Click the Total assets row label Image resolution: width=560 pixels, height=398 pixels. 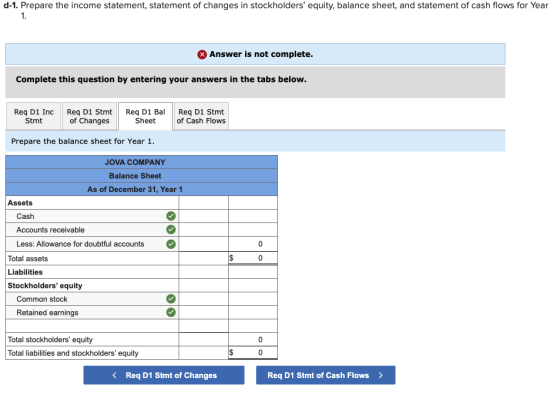(x=28, y=258)
